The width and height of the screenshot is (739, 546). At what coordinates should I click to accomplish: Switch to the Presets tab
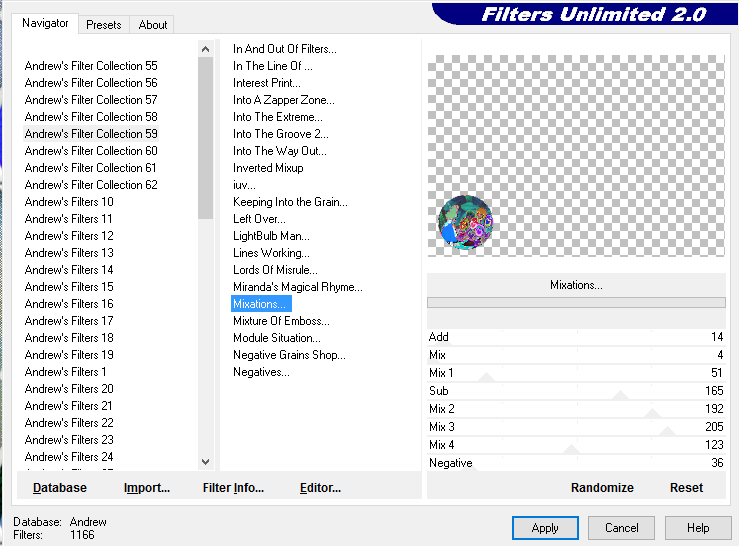pyautogui.click(x=104, y=25)
